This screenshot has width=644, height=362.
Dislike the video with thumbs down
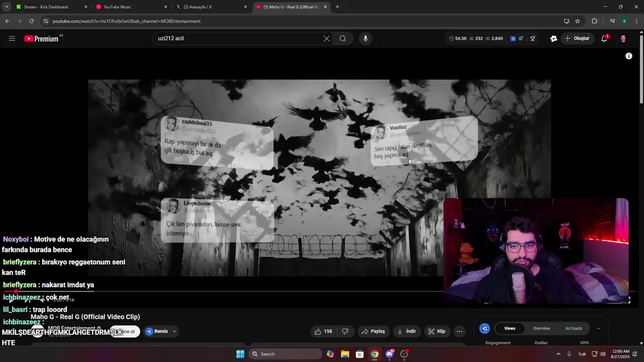tap(345, 331)
